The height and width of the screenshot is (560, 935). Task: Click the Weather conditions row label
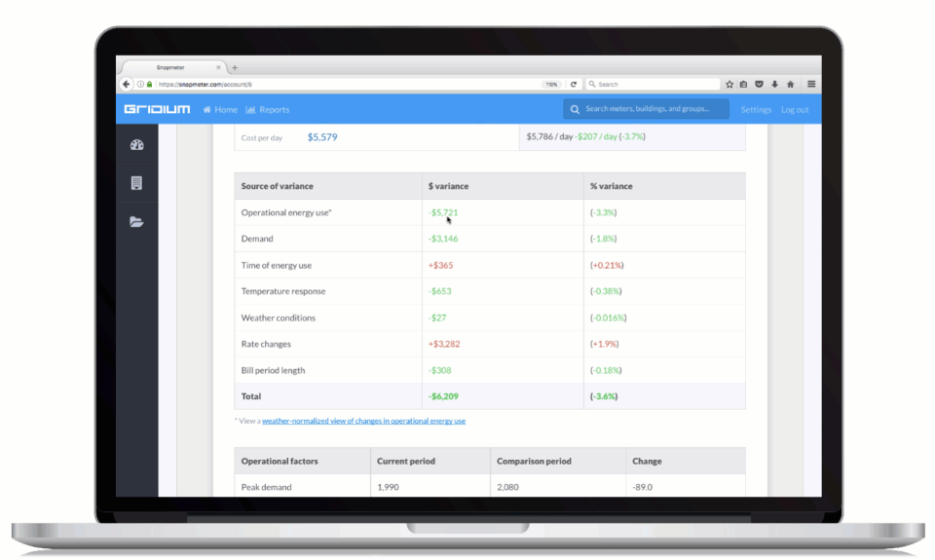(x=278, y=317)
